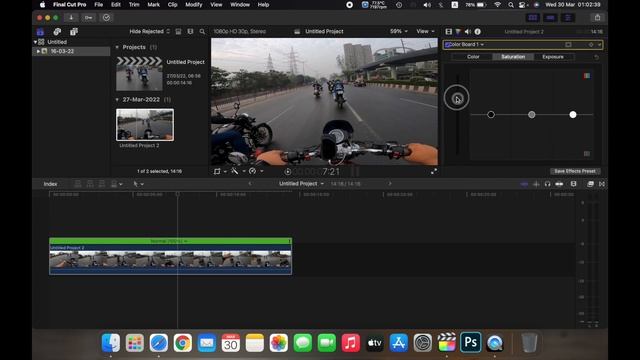640x360 pixels.
Task: Select the Untitled Project thumbnail
Action: [x=139, y=74]
